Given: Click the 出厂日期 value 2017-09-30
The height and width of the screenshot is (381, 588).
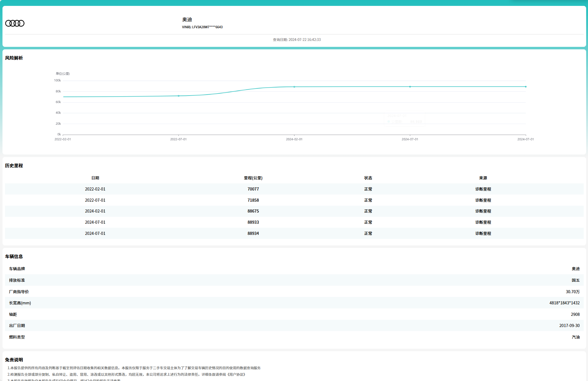Looking at the screenshot, I should 569,326.
